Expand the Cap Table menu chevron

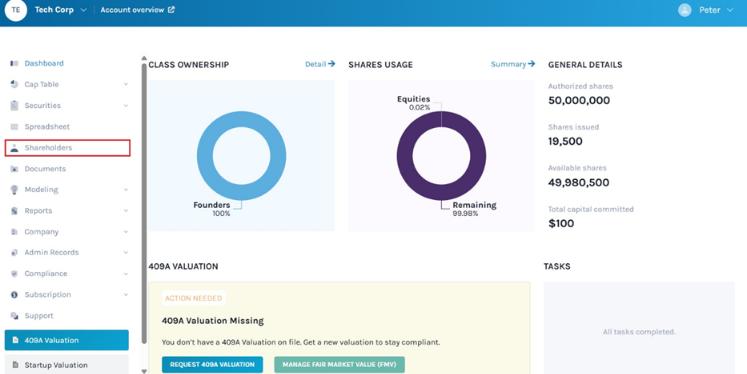point(126,84)
